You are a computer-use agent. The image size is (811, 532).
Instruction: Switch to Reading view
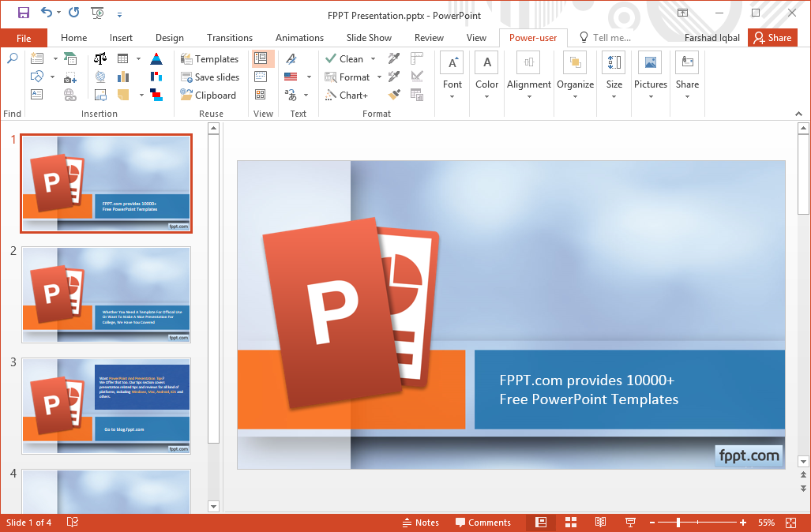[600, 523]
